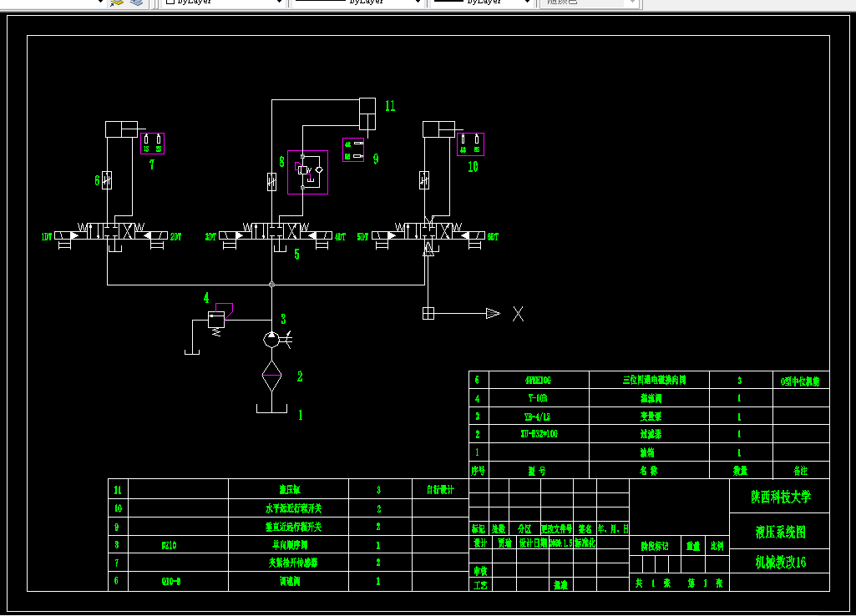856x616 pixels.
Task: Select the magenta sequence valve box labeled 8
Action: 308,173
